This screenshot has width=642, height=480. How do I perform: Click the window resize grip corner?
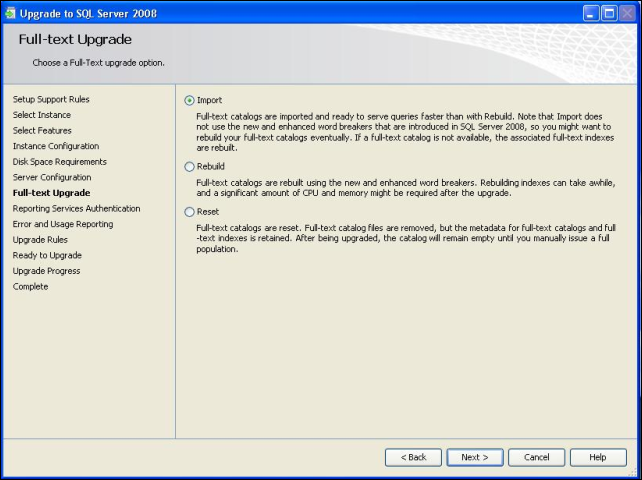point(635,473)
